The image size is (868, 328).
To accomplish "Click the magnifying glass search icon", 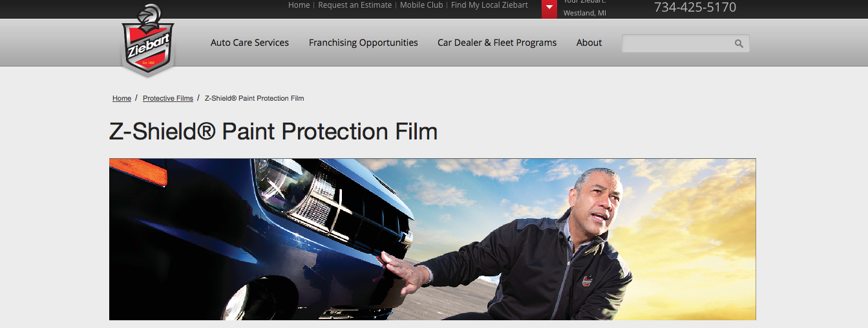I will pos(739,44).
